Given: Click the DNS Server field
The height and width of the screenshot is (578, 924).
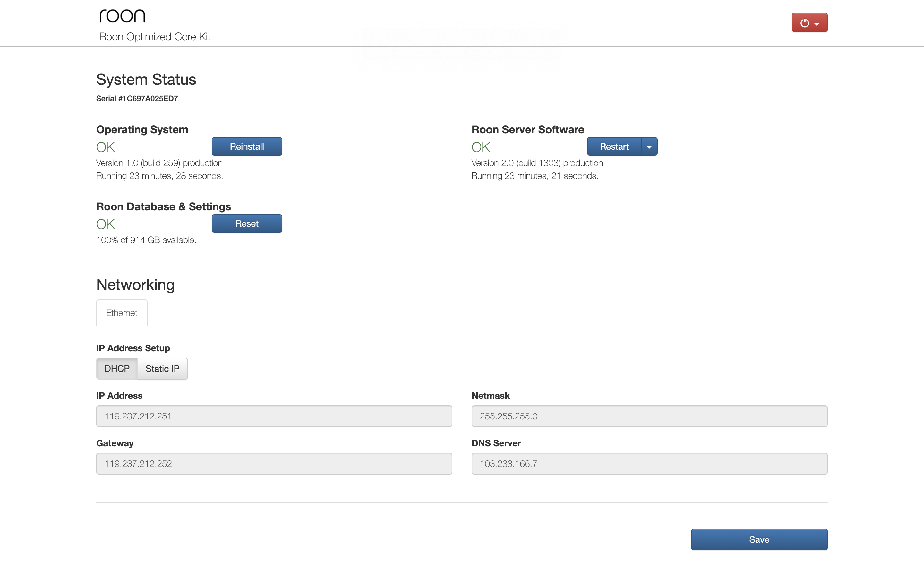Looking at the screenshot, I should coord(649,463).
